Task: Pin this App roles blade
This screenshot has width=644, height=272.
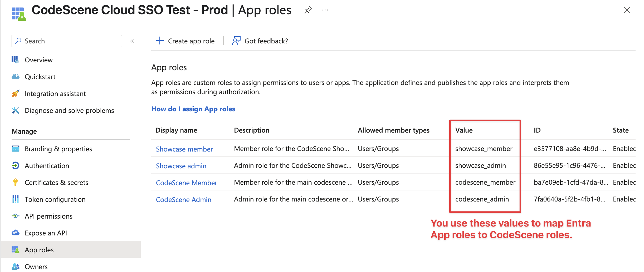Action: pos(308,10)
